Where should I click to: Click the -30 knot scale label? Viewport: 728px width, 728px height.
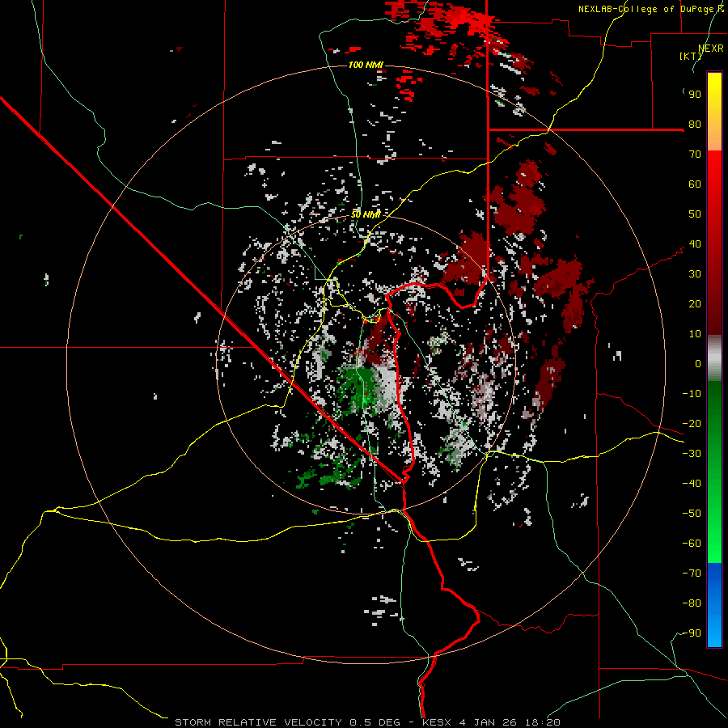tap(692, 454)
